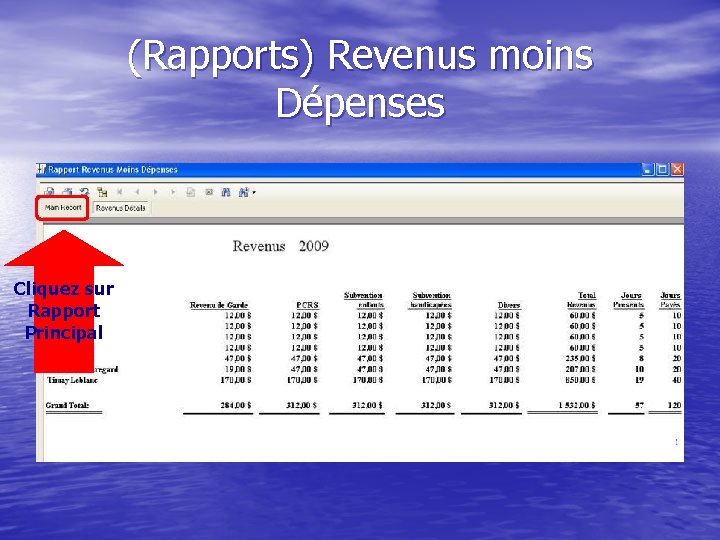Go to first page arrow
The height and width of the screenshot is (540, 720).
pyautogui.click(x=119, y=192)
